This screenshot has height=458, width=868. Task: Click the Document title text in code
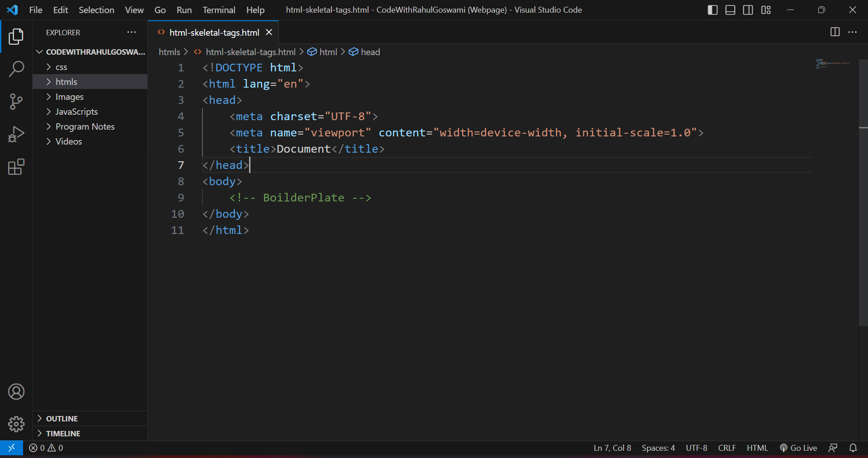(x=304, y=149)
